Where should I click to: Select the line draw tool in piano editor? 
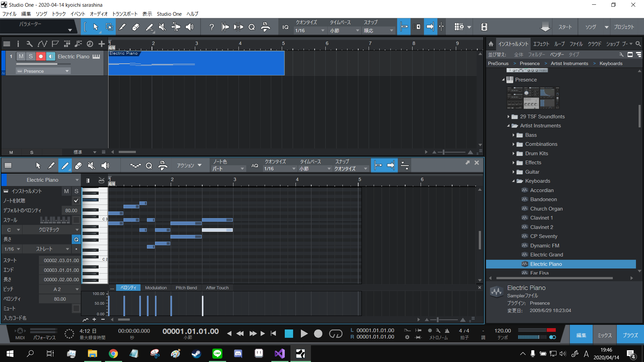(65, 166)
